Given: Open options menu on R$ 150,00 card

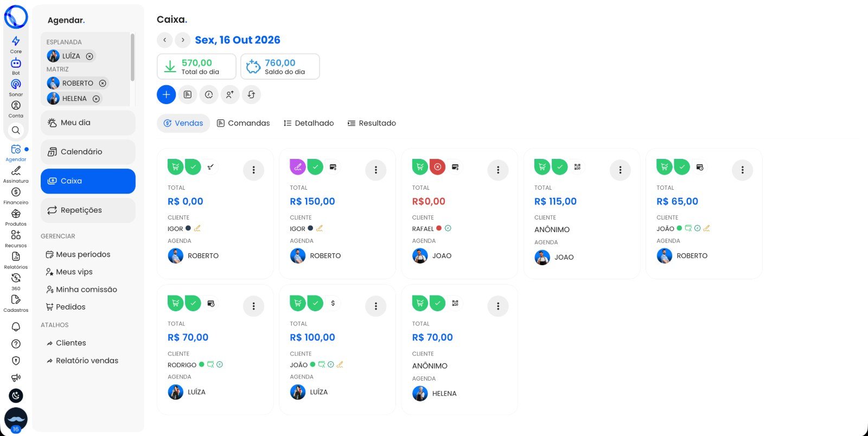Looking at the screenshot, I should click(375, 170).
